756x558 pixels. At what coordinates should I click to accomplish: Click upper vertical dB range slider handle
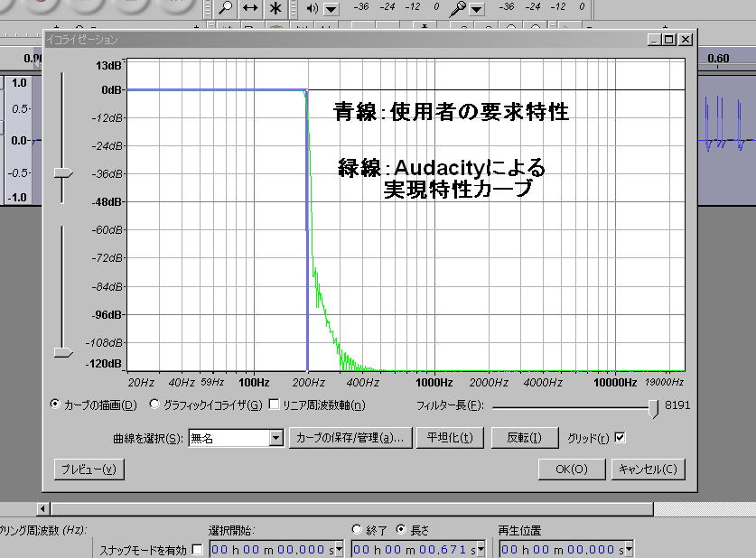(x=63, y=173)
